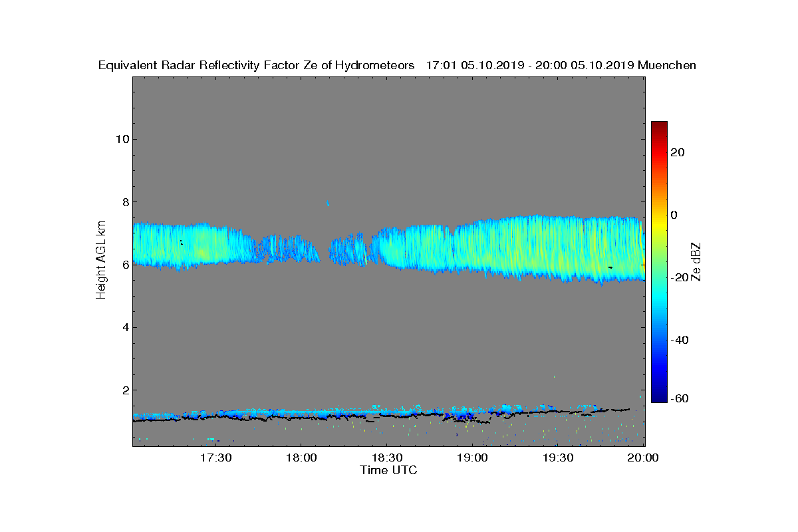
Task: Click the dark red top of the colorbar
Action: (x=659, y=125)
